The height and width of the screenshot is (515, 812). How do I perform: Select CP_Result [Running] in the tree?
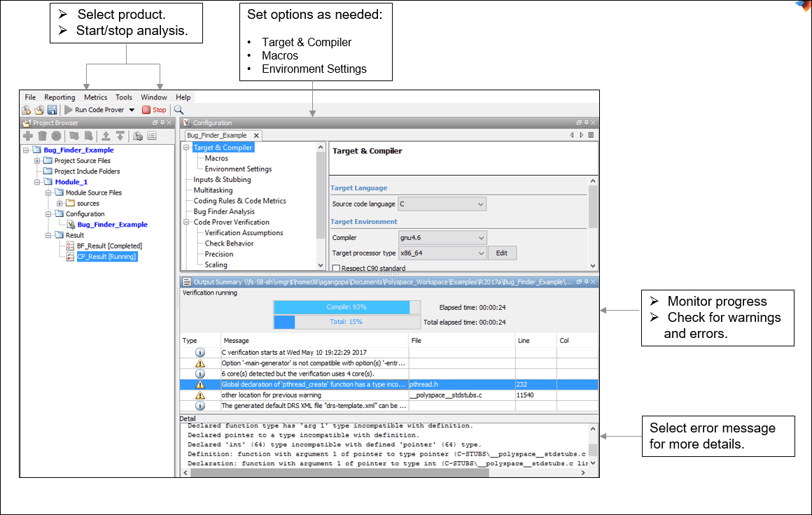tap(106, 257)
